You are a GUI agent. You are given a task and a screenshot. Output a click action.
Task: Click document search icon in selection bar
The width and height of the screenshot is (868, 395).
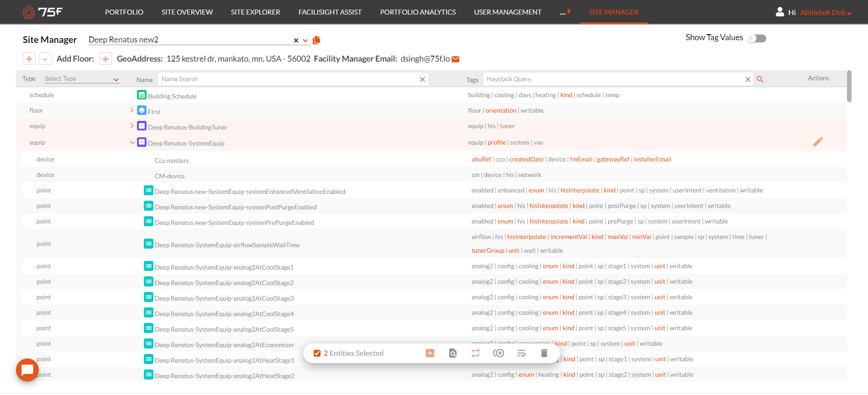452,353
